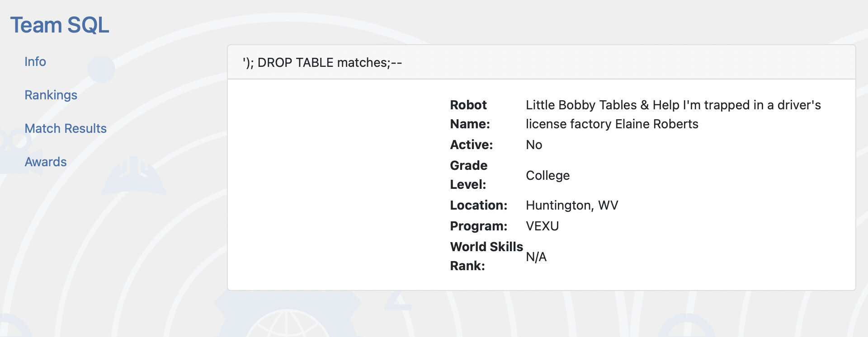Select the N/A world skills rank value
This screenshot has width=868, height=337.
[x=536, y=257]
